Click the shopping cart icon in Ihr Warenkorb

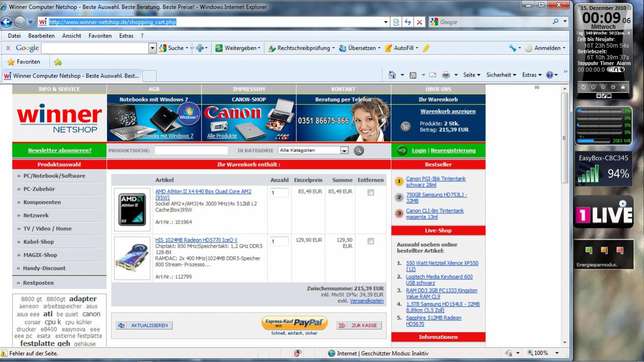[x=405, y=126]
